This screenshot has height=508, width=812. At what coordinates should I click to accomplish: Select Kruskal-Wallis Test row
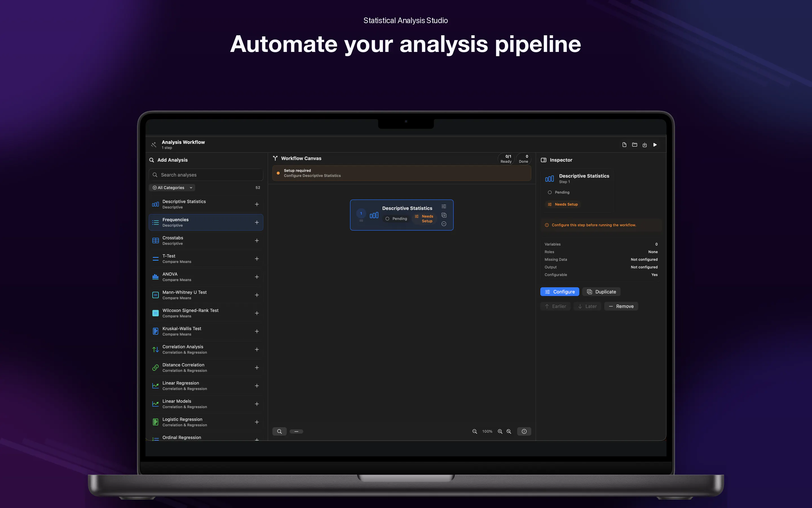pyautogui.click(x=206, y=331)
